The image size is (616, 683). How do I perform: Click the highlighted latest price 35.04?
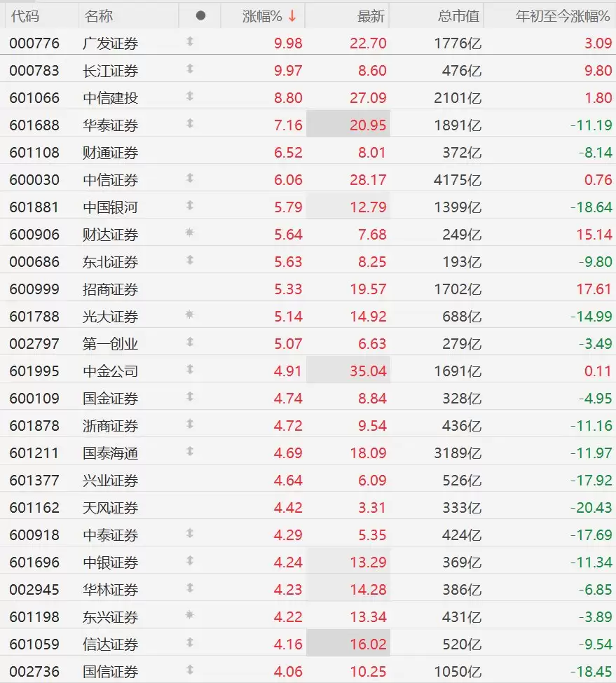368,371
